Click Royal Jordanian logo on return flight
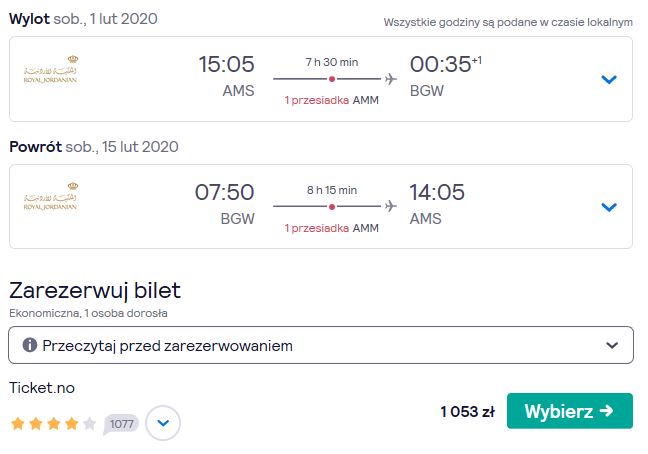The height and width of the screenshot is (454, 648). tap(50, 197)
